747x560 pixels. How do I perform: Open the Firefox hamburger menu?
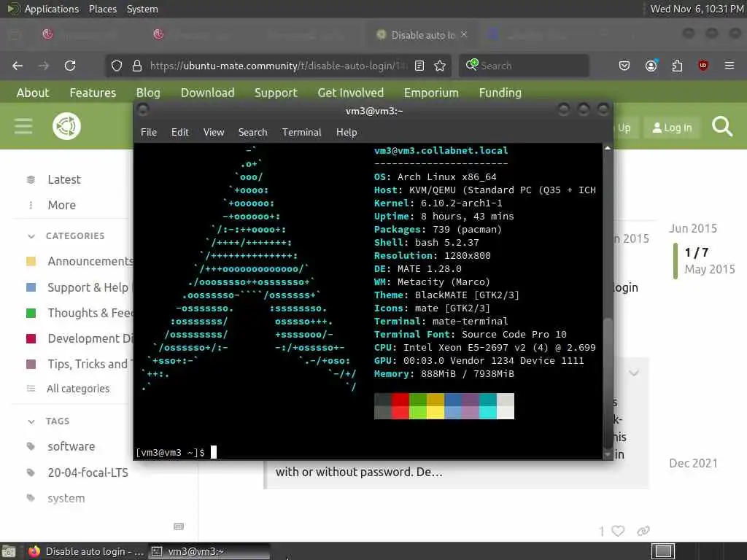tap(729, 66)
